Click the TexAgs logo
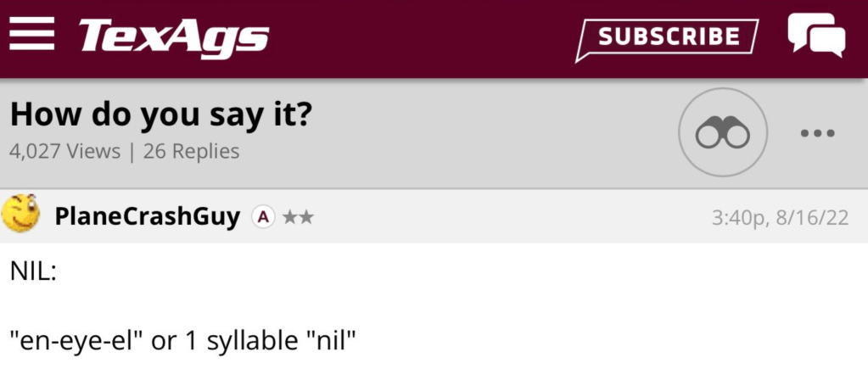Viewport: 868px width, 380px height. click(173, 36)
